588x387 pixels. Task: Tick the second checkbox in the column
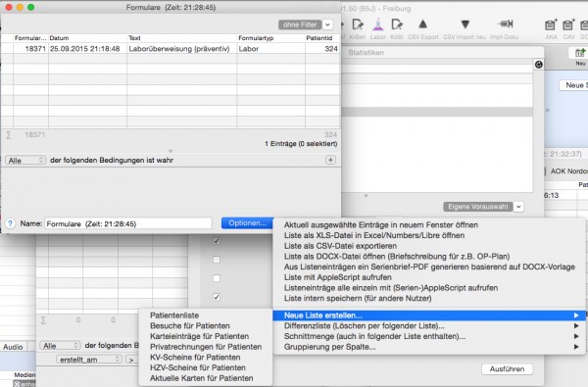pyautogui.click(x=217, y=260)
